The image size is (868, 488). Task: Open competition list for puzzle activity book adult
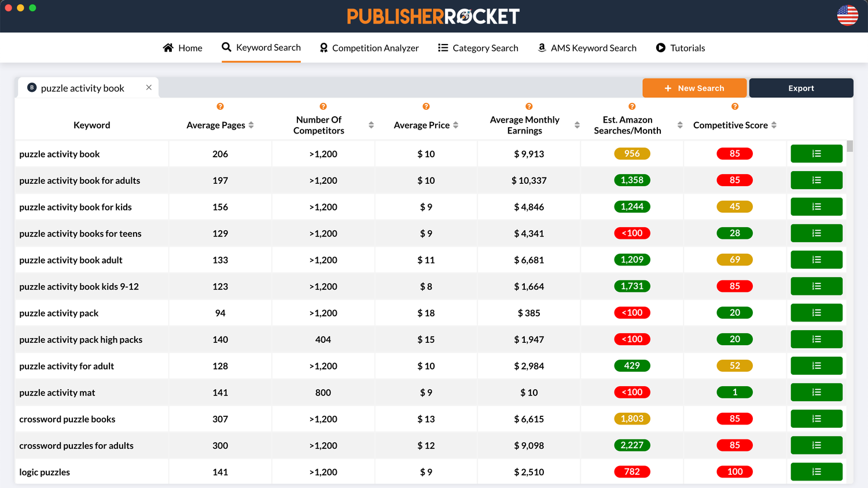point(816,260)
